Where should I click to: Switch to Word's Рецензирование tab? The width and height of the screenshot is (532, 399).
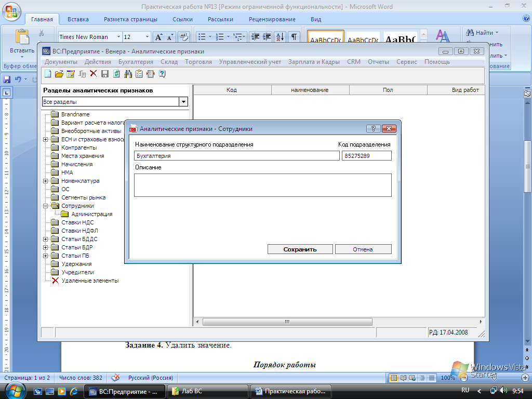[x=272, y=19]
